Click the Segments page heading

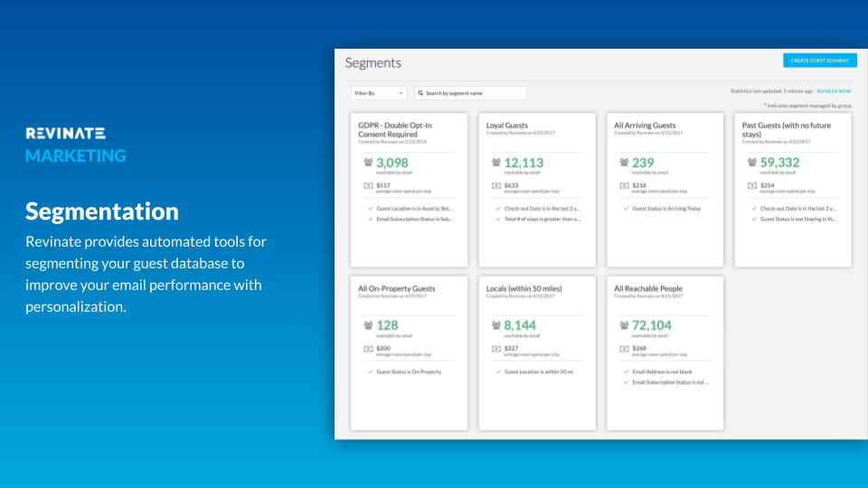tap(373, 63)
